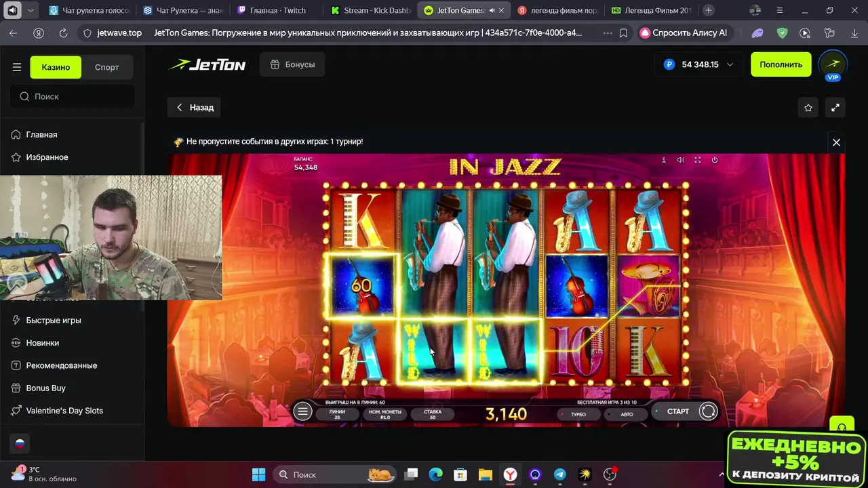This screenshot has width=868, height=488.
Task: Click Спросить Алису AI button
Action: (x=685, y=33)
